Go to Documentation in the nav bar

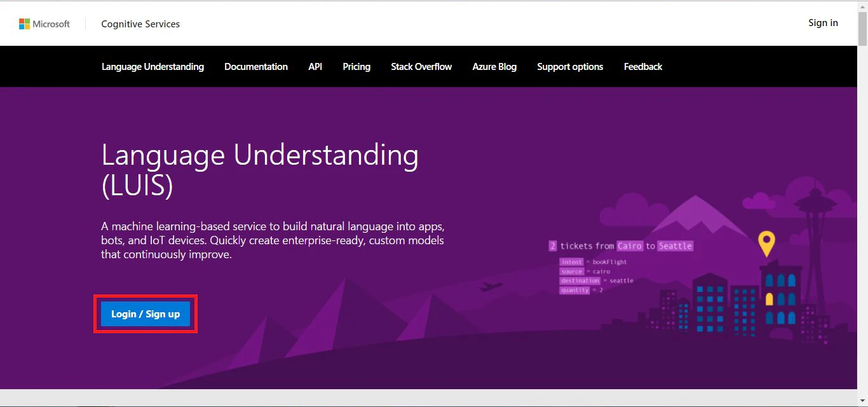[x=256, y=67]
